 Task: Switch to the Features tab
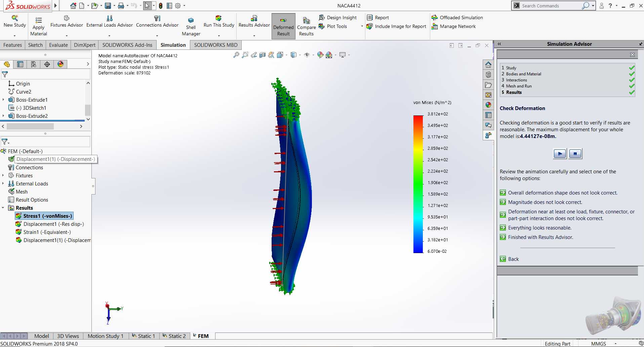(12, 45)
